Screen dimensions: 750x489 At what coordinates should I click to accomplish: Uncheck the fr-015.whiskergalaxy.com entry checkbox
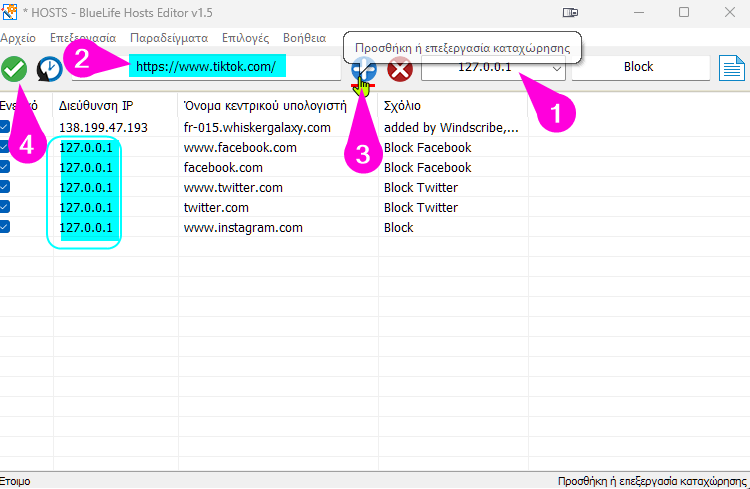tap(5, 127)
